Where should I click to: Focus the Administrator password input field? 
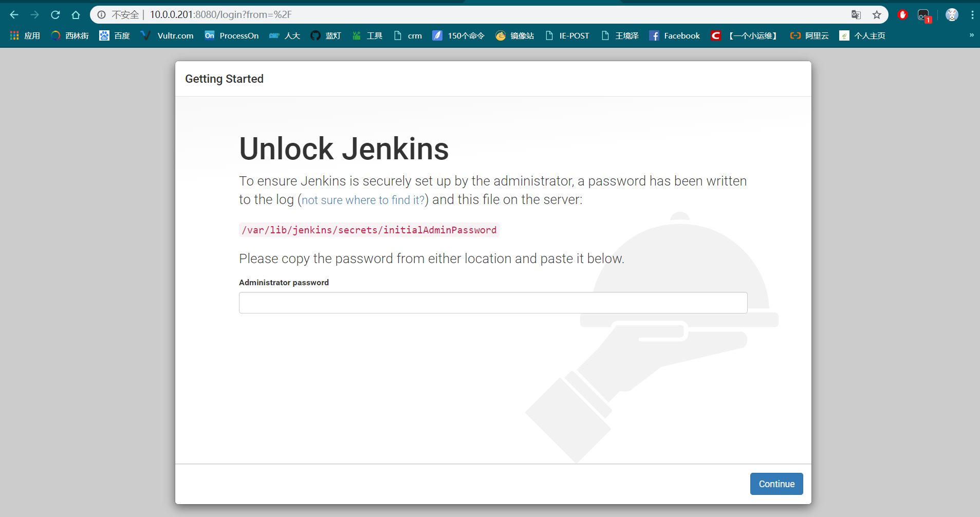(x=492, y=303)
